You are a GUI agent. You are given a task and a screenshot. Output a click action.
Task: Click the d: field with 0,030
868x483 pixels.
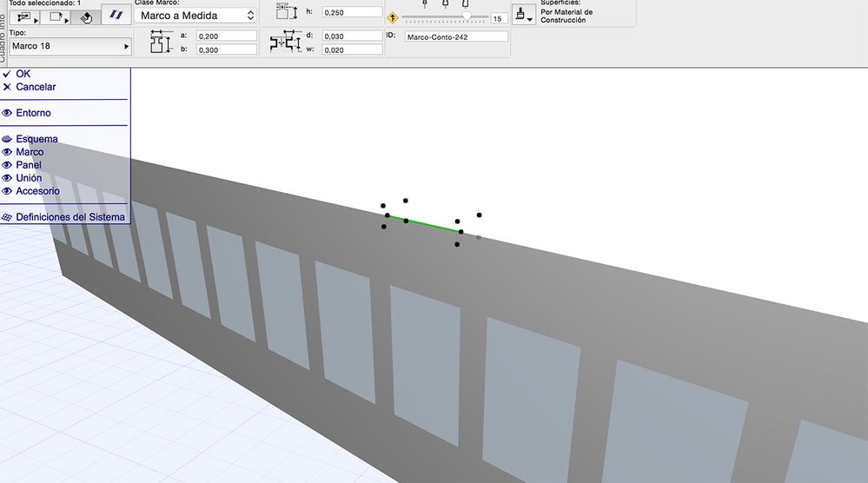pos(352,36)
